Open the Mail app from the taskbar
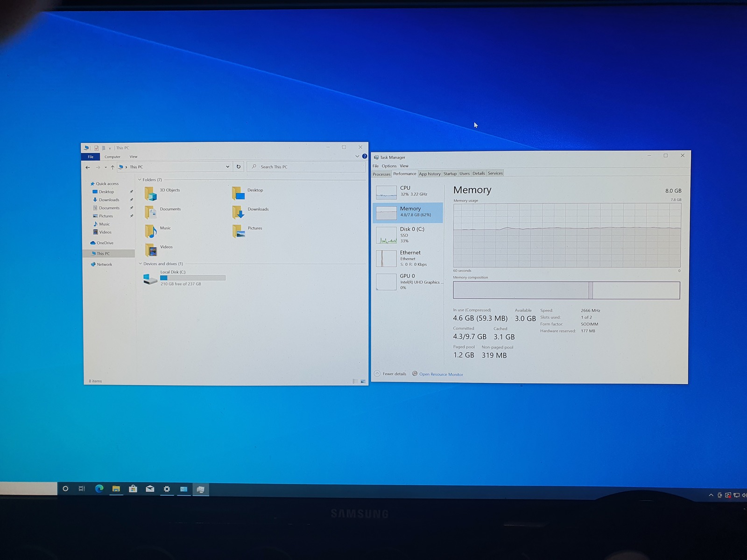Viewport: 747px width, 560px height. coord(150,489)
